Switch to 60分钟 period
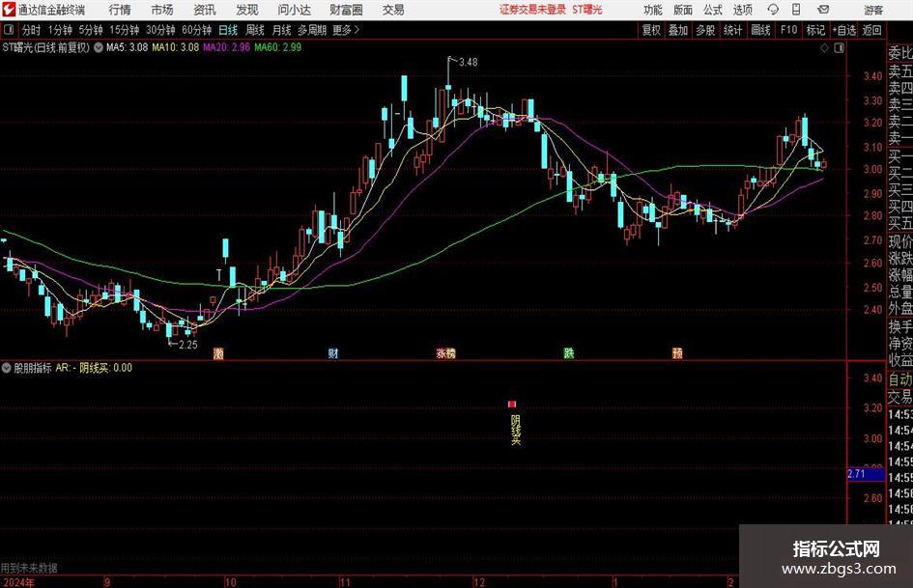Screen dimensions: 913x588 tap(197, 30)
